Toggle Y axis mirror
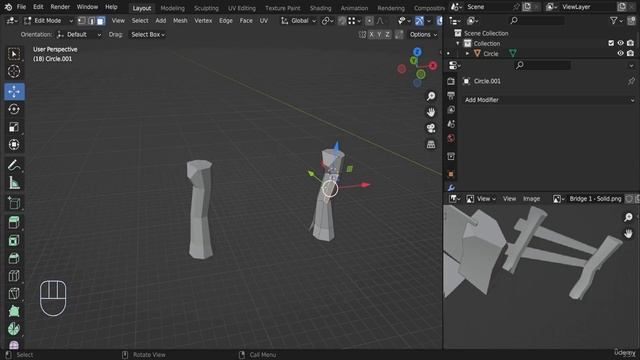The width and height of the screenshot is (640, 360). click(379, 35)
